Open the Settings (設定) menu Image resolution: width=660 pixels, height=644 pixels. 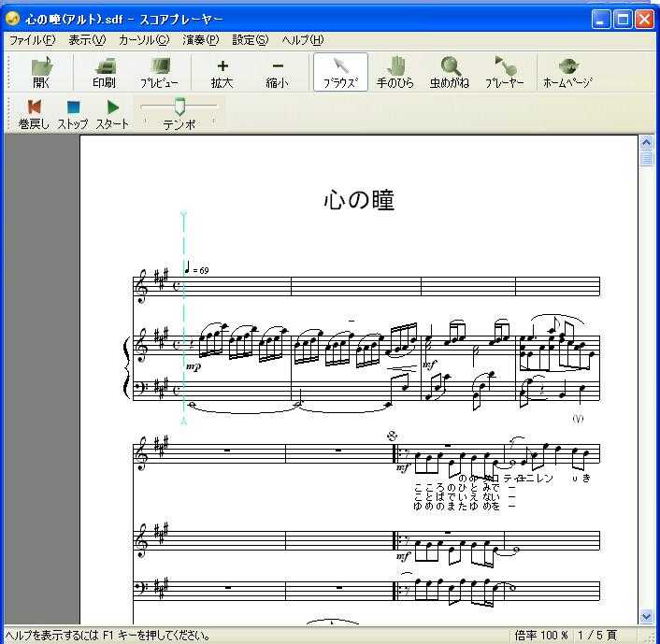[250, 40]
